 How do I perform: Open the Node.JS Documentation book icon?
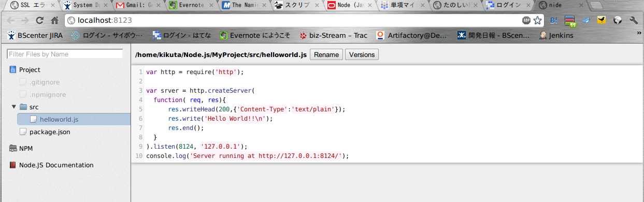coord(13,165)
